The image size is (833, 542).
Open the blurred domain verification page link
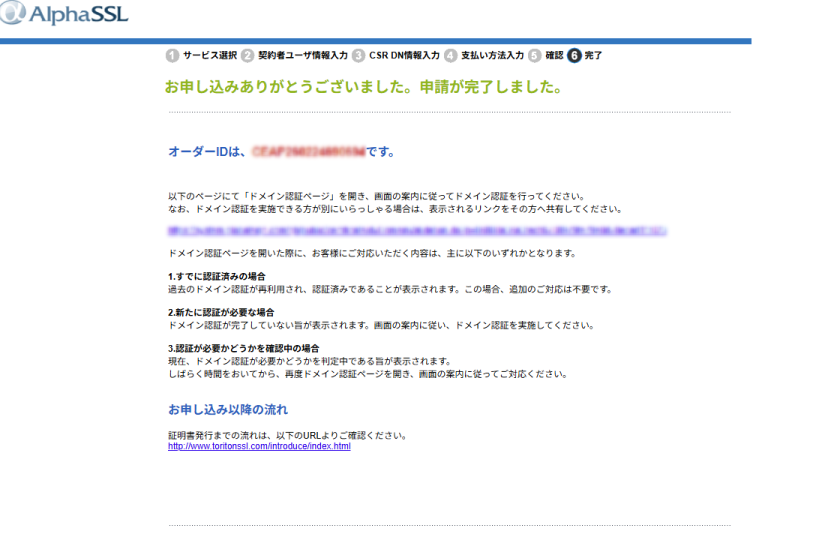coord(417,231)
